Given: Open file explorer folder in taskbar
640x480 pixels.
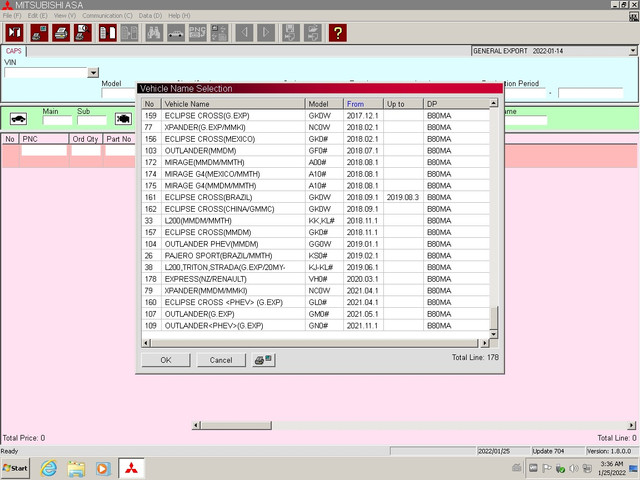Looking at the screenshot, I should click(x=76, y=468).
